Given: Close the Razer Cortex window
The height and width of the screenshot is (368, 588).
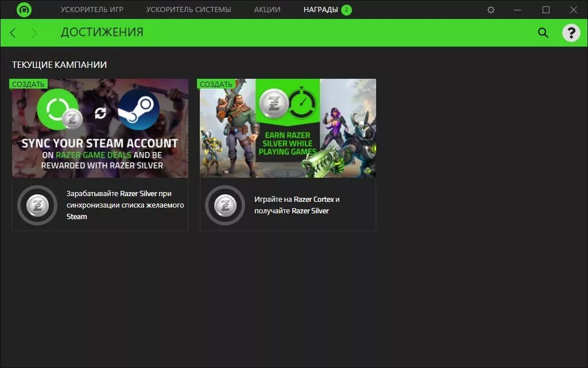Looking at the screenshot, I should (574, 10).
